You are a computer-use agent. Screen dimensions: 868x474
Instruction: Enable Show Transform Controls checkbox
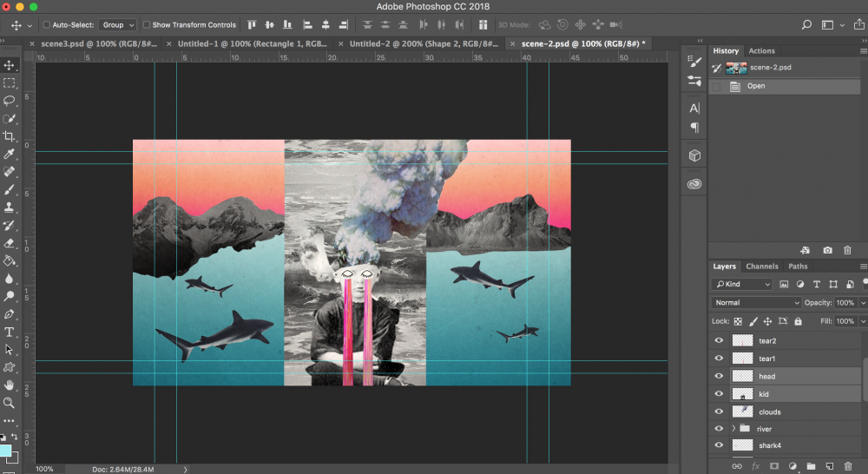[147, 24]
